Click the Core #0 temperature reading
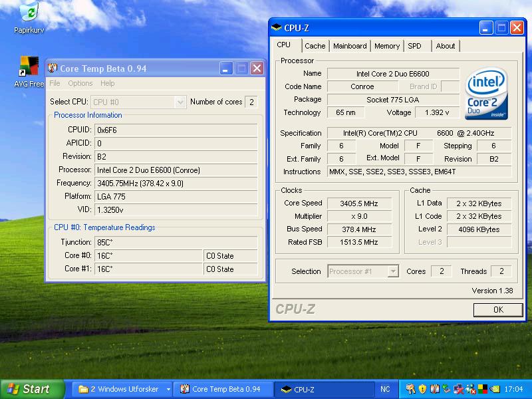Viewport: 532px width, 399px height. tap(148, 256)
